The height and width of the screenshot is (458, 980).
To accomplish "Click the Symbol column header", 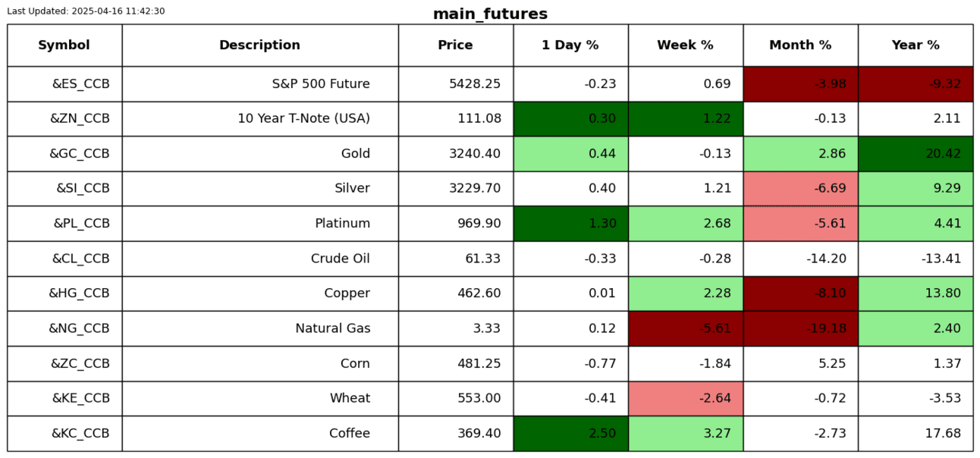I will (x=64, y=45).
